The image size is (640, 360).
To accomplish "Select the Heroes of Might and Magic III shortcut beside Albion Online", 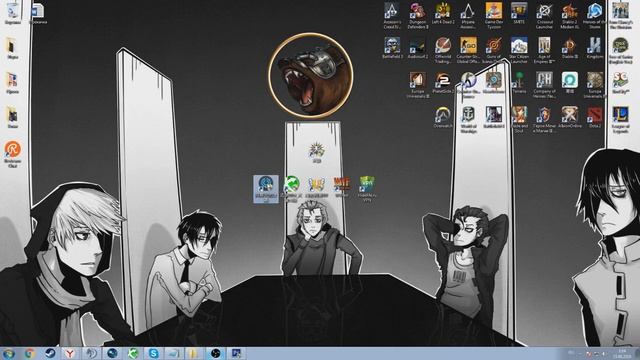I will pyautogui.click(x=544, y=120).
